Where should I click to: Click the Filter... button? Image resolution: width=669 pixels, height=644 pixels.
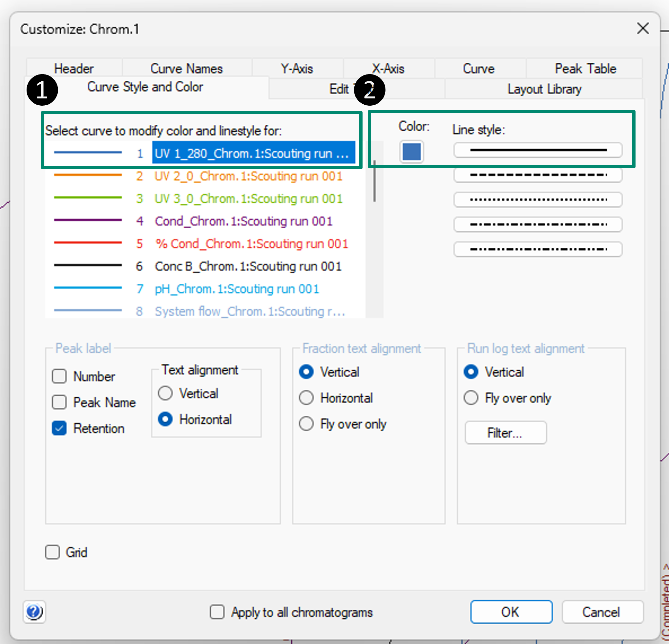coord(505,433)
